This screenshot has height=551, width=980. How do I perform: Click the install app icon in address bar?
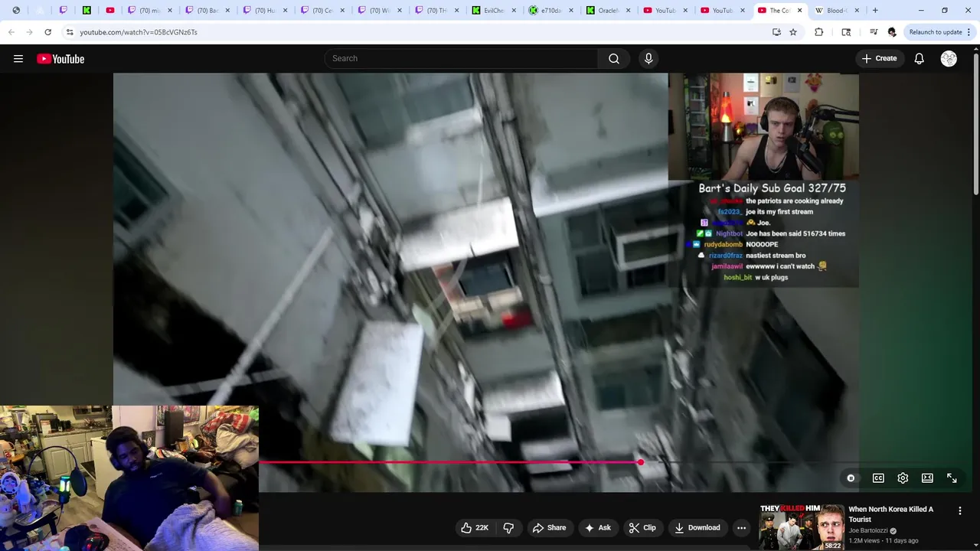(x=776, y=32)
